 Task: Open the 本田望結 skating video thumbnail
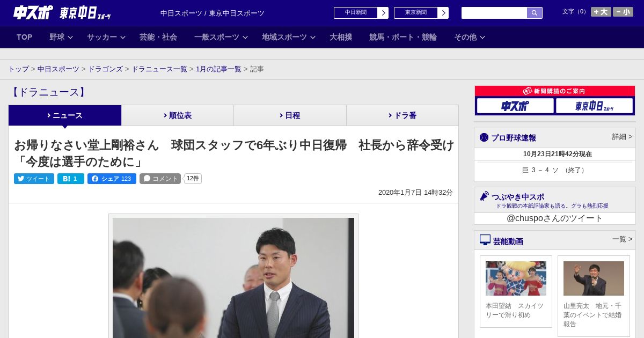pyautogui.click(x=516, y=278)
